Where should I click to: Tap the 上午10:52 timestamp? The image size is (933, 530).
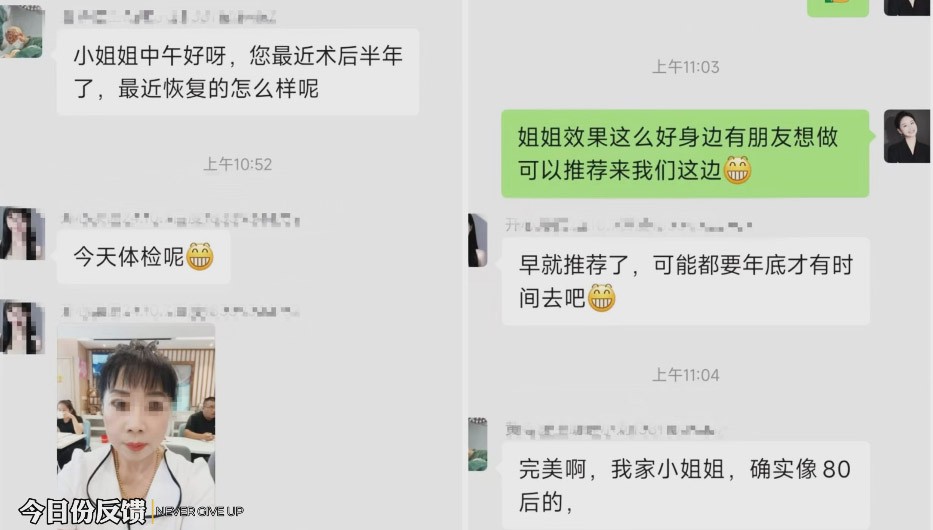[x=237, y=164]
